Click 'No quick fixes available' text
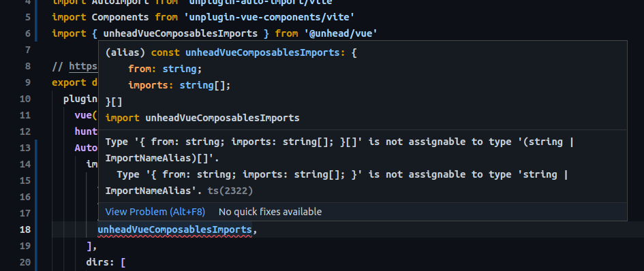Image resolution: width=644 pixels, height=271 pixels. pos(270,212)
